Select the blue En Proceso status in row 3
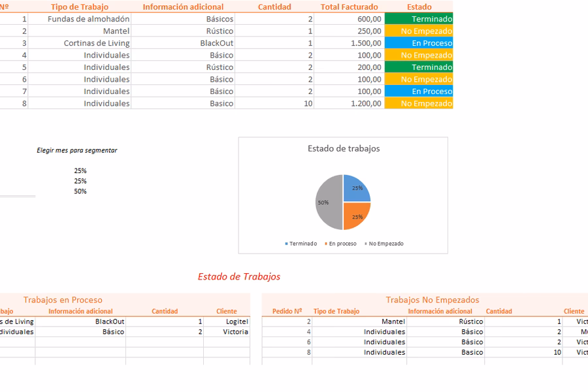Viewport: 588px width, 392px height. pyautogui.click(x=419, y=43)
